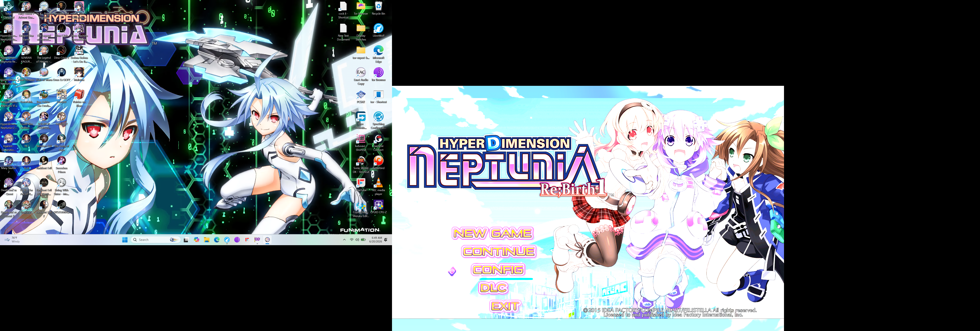980x331 pixels.
Task: Select the New Text Document file
Action: point(343,32)
